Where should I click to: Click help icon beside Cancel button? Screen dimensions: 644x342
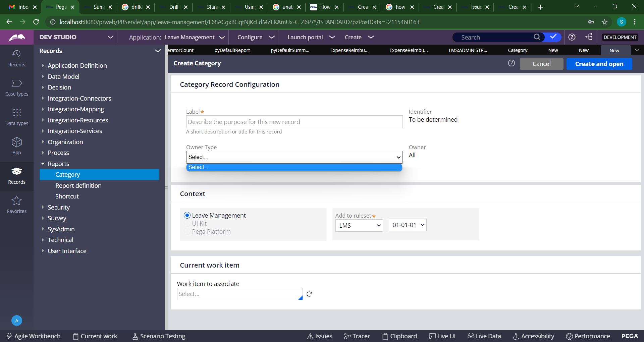coord(511,63)
